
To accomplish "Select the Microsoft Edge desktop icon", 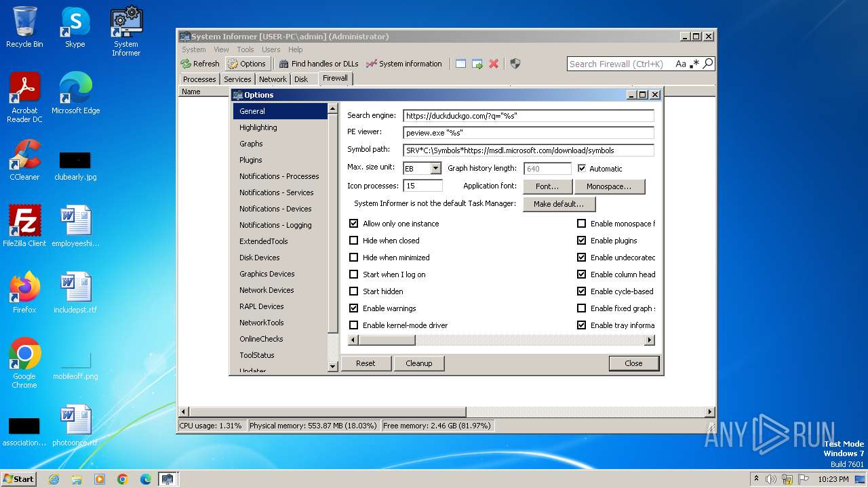I will pos(75,94).
